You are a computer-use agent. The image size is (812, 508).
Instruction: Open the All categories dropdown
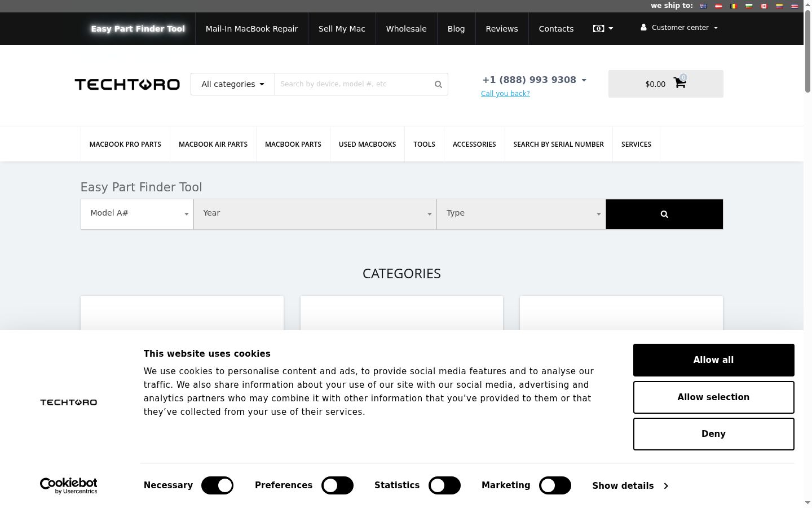[x=233, y=84]
